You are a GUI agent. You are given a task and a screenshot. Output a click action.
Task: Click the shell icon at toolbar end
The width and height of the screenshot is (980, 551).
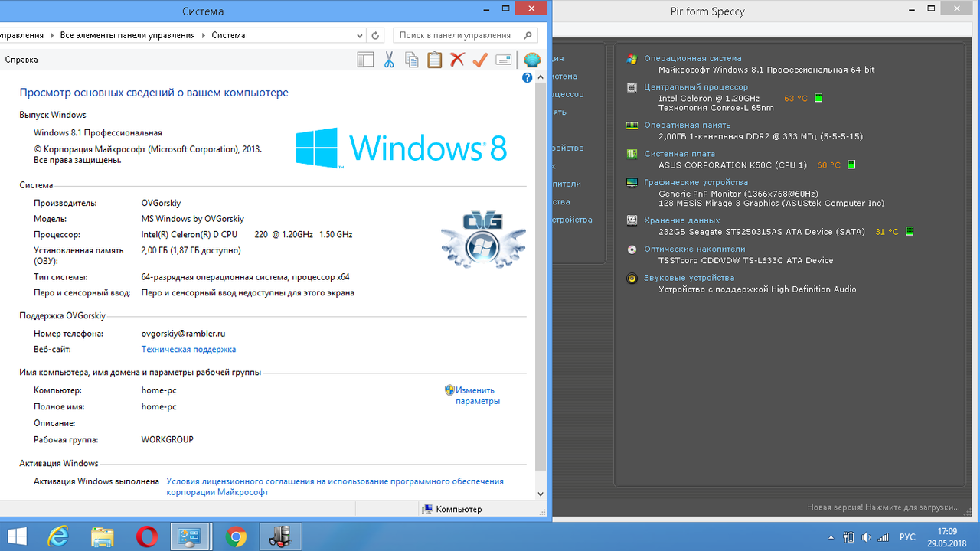[532, 60]
